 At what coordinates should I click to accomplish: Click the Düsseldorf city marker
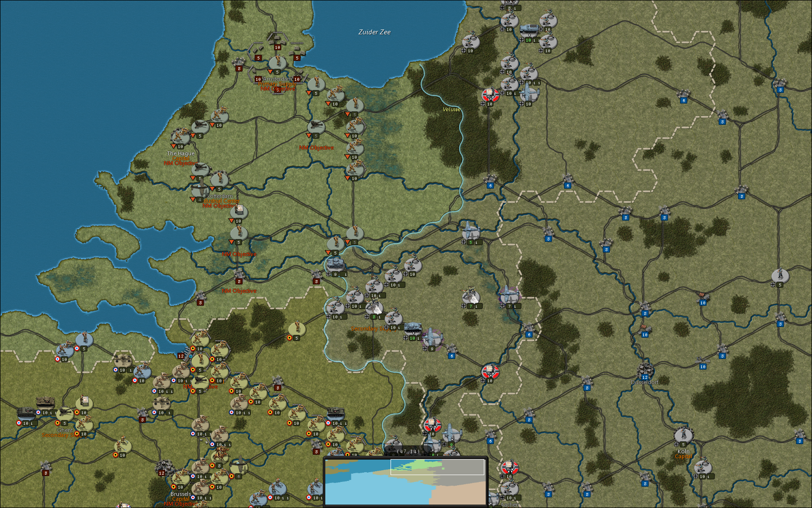tap(645, 371)
